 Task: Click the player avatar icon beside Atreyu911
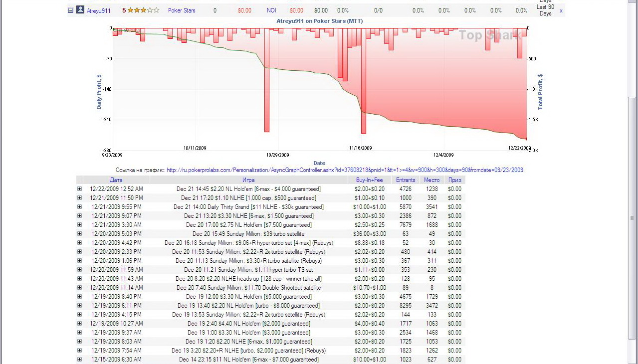click(x=80, y=10)
